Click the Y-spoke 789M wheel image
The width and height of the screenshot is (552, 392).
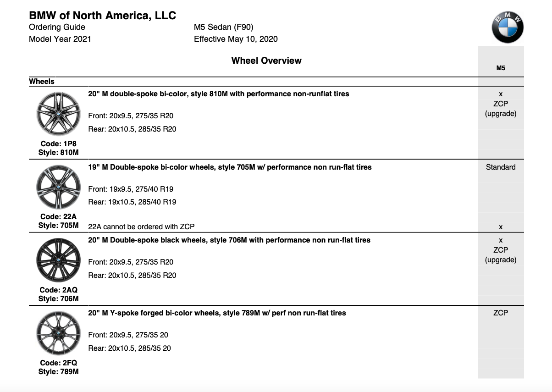coord(58,333)
